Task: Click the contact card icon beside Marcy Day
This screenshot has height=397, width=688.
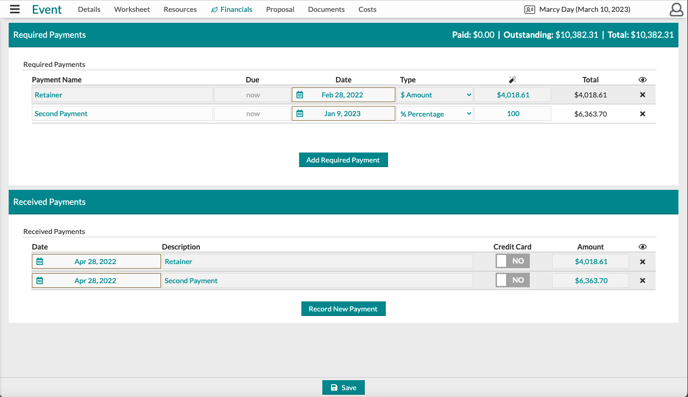Action: pos(529,9)
